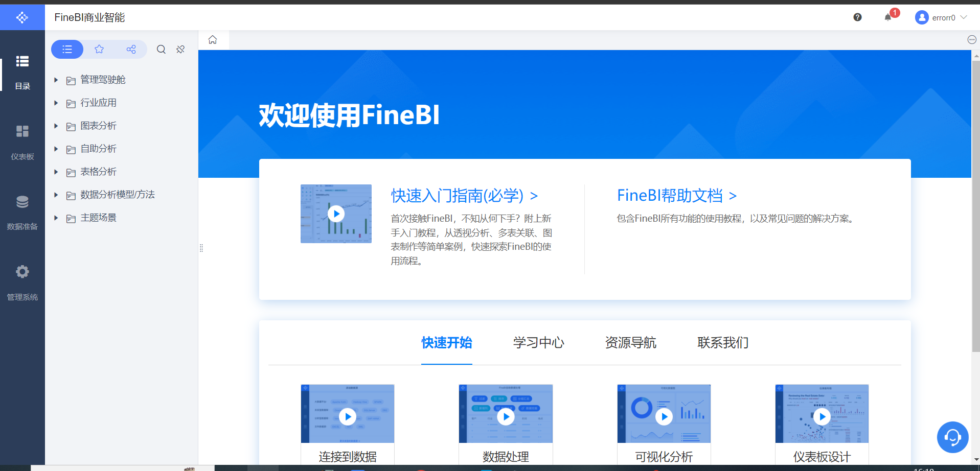Click the 表格分析 folder icon
980x471 pixels.
[71, 172]
